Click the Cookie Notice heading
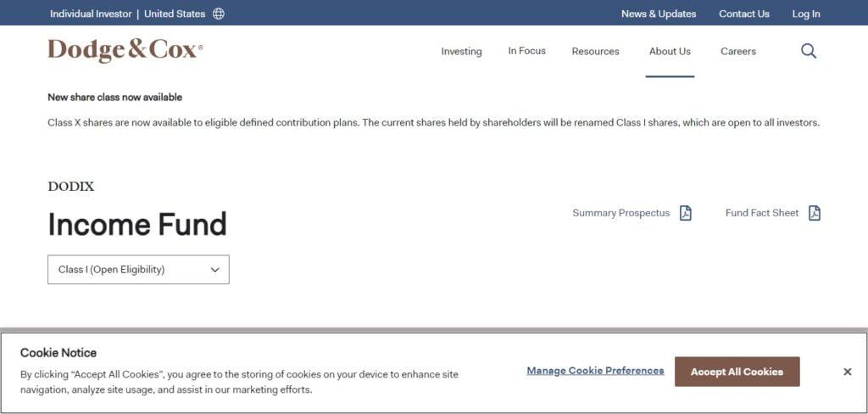This screenshot has width=868, height=414. tap(58, 352)
